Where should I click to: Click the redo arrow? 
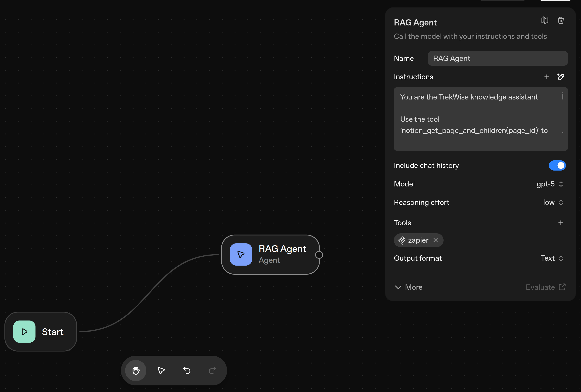(212, 371)
